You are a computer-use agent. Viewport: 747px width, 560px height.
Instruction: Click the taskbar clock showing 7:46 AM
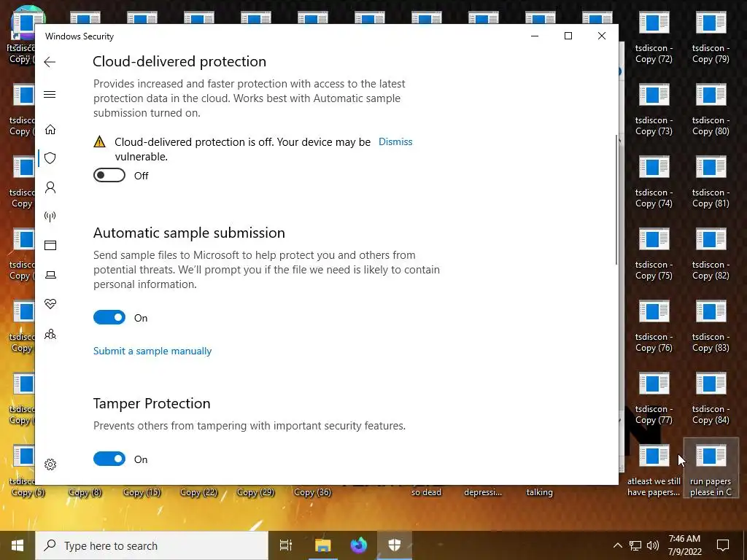684,545
